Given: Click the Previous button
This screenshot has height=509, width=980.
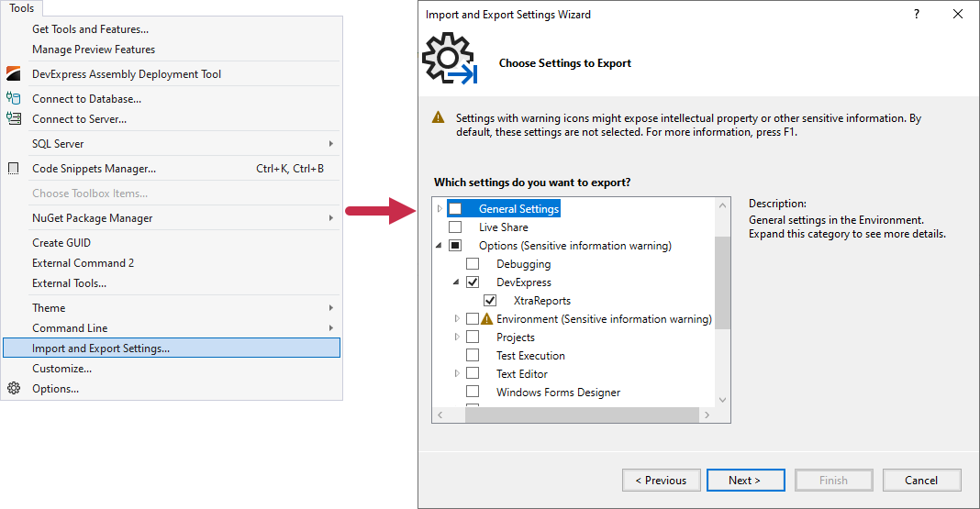Looking at the screenshot, I should coord(662,481).
